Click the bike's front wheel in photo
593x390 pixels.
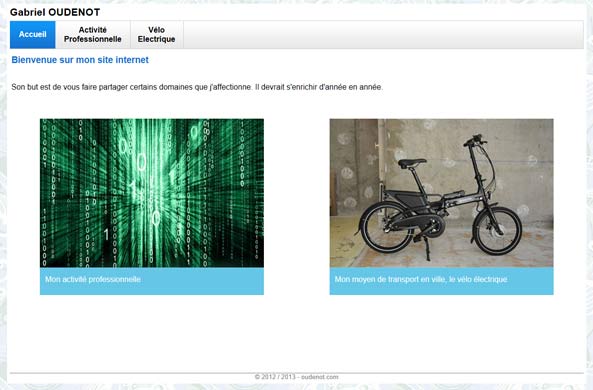click(x=497, y=230)
